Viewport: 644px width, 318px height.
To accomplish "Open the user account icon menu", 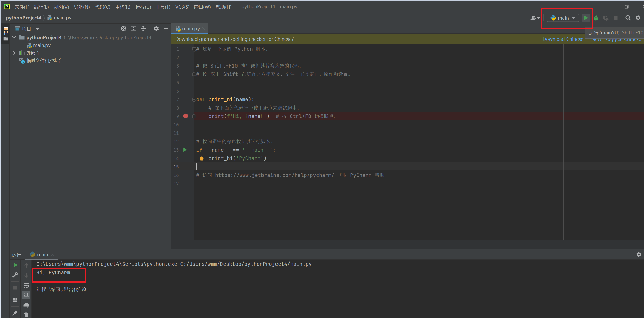I will point(535,18).
